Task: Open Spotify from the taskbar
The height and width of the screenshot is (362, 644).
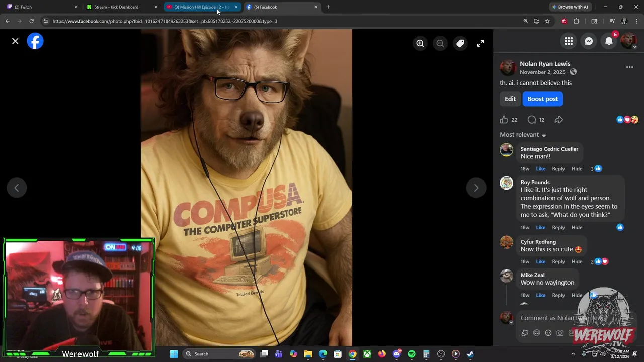Action: tap(412, 354)
